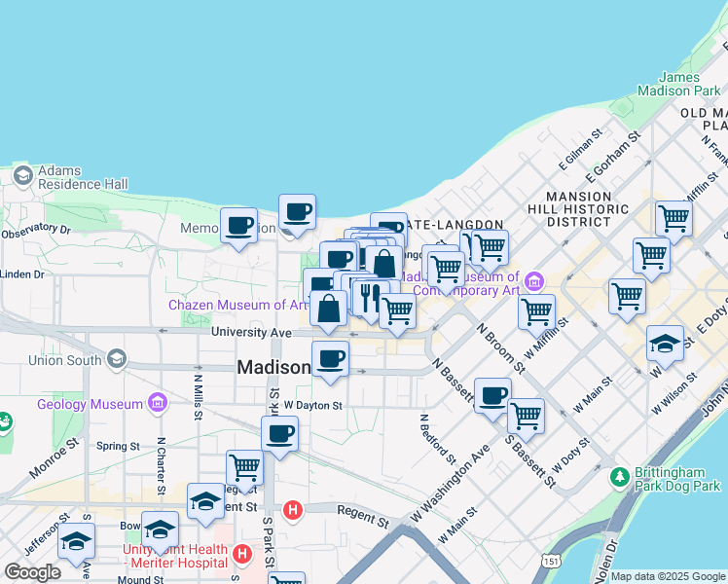Select the MANSION HILL HISTORIC DISTRICT label
Viewport: 728px width, 584px height.
click(578, 209)
